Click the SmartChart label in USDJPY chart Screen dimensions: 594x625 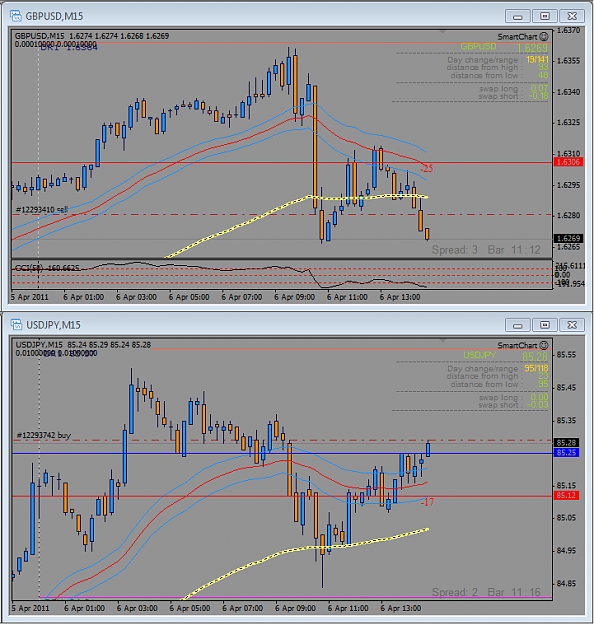pos(517,346)
